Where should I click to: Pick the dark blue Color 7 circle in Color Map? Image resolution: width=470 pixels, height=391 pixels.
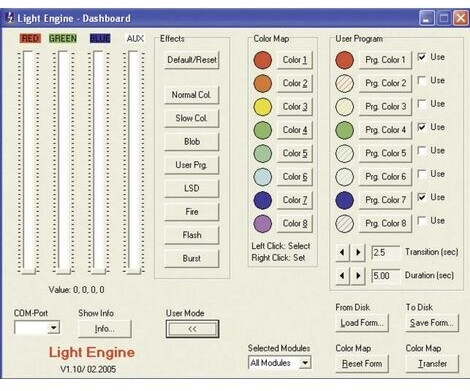coord(263,200)
